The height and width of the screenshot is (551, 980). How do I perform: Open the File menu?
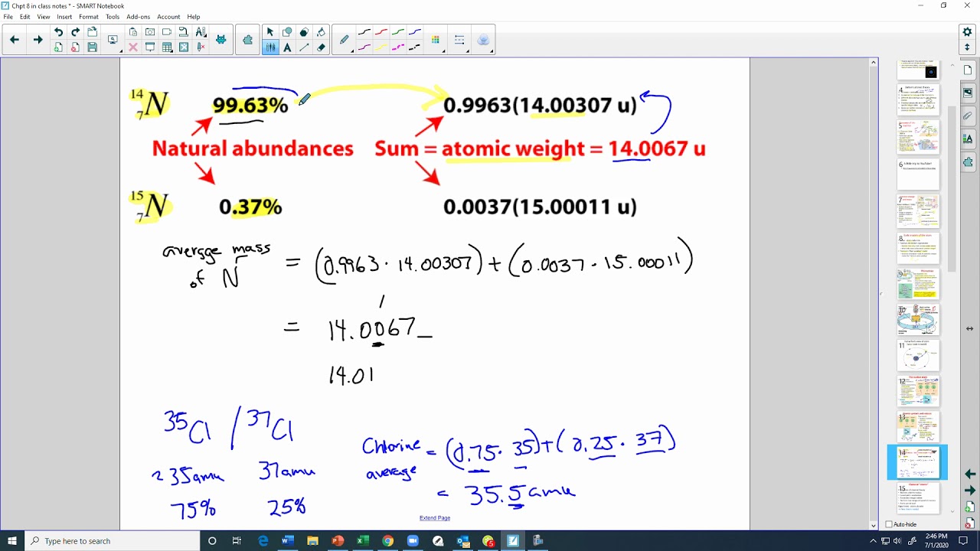(8, 17)
